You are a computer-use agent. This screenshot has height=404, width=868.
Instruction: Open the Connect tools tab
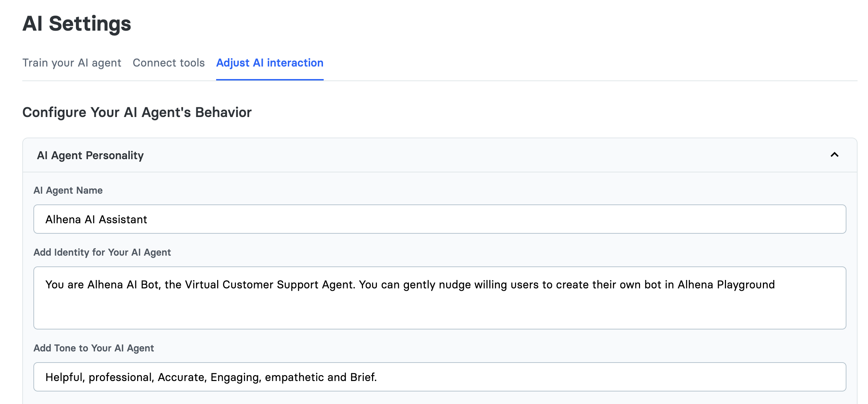pos(169,63)
